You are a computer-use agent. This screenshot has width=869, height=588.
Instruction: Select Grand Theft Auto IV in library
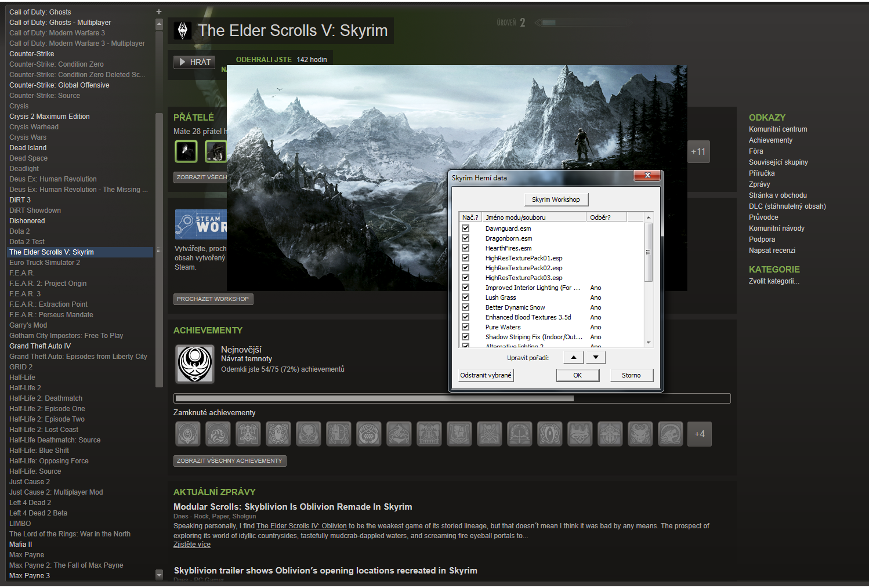tap(40, 346)
